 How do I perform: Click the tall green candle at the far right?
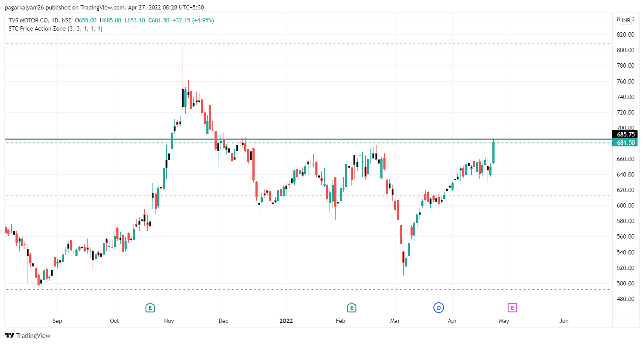[x=493, y=152]
